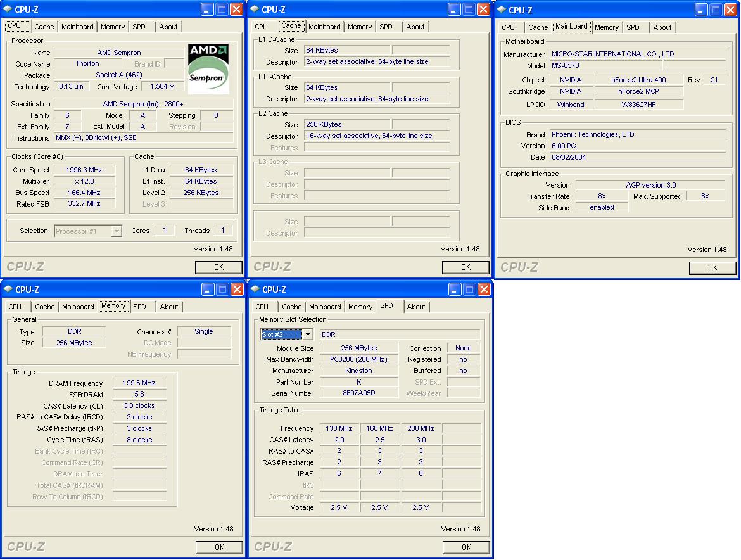Screen dimensions: 741x560
Task: Click the SPD Manufacturer value Kingston
Action: [358, 371]
